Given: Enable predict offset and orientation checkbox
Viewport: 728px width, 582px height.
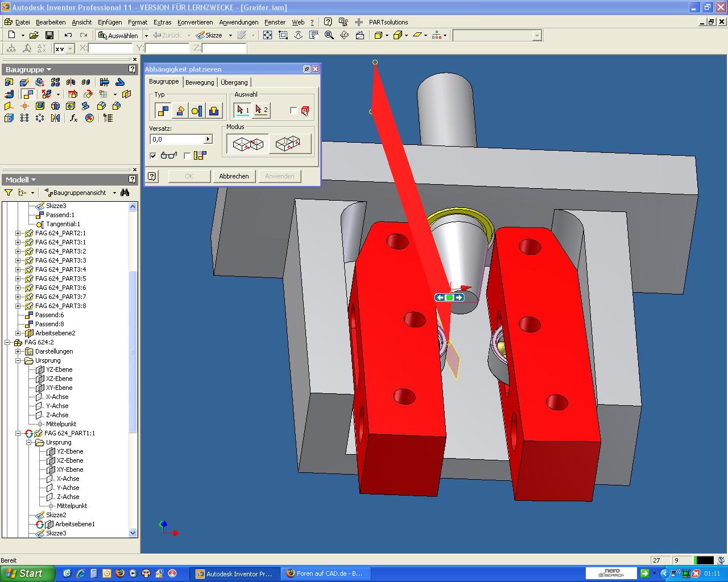Looking at the screenshot, I should pyautogui.click(x=187, y=156).
